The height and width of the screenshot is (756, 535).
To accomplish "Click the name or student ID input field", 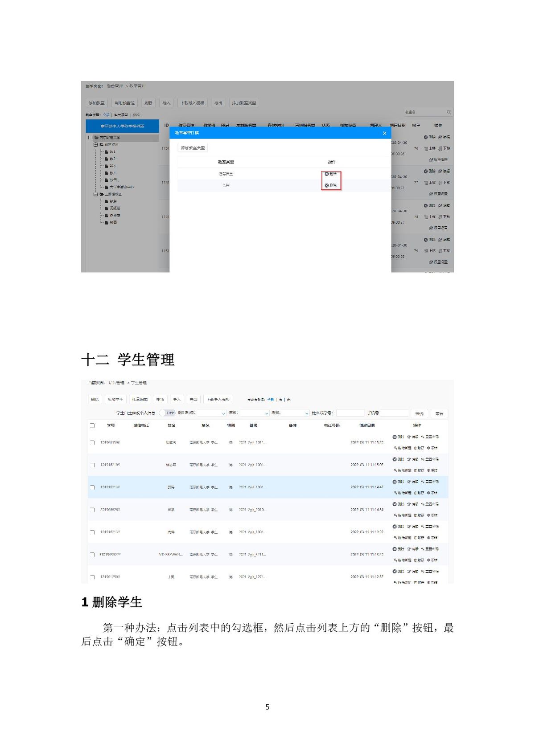I will pyautogui.click(x=350, y=413).
